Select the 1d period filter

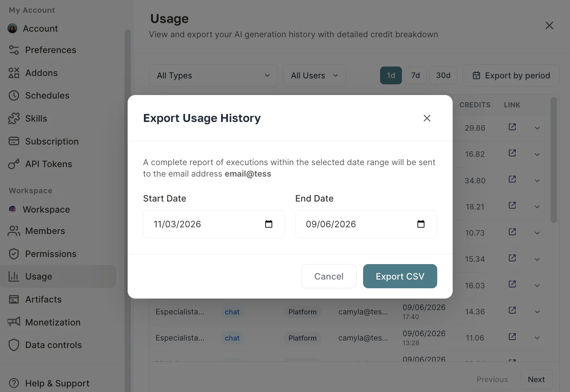click(391, 75)
